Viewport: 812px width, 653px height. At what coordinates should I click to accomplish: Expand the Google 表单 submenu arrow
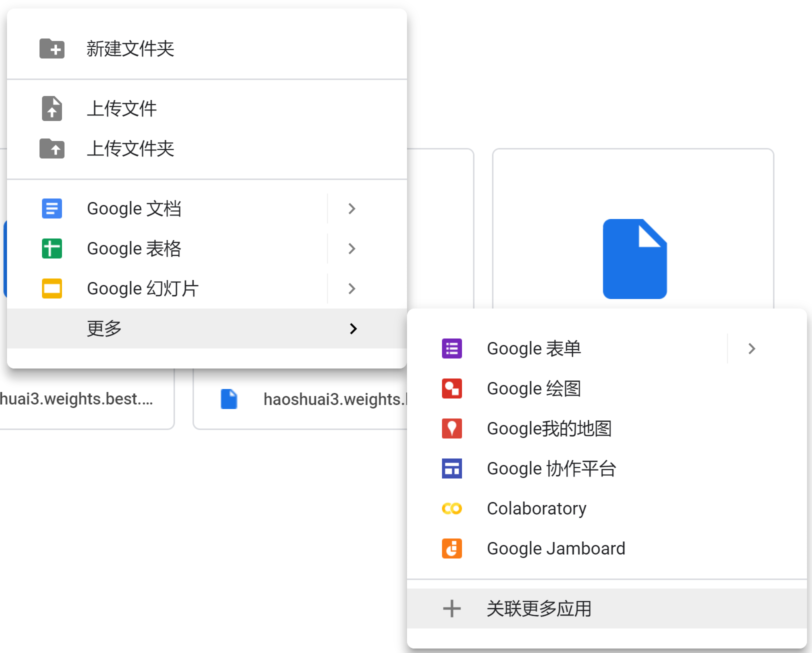752,348
